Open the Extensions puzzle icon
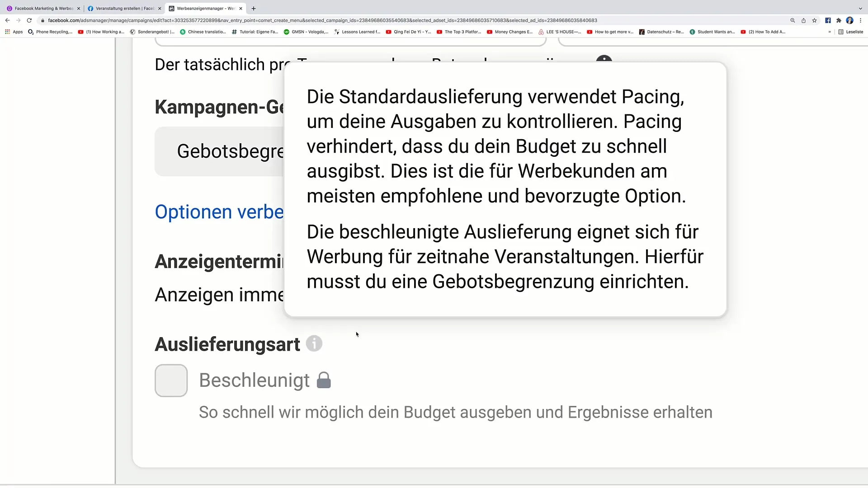Screen dimensions: 868x488 (x=839, y=20)
